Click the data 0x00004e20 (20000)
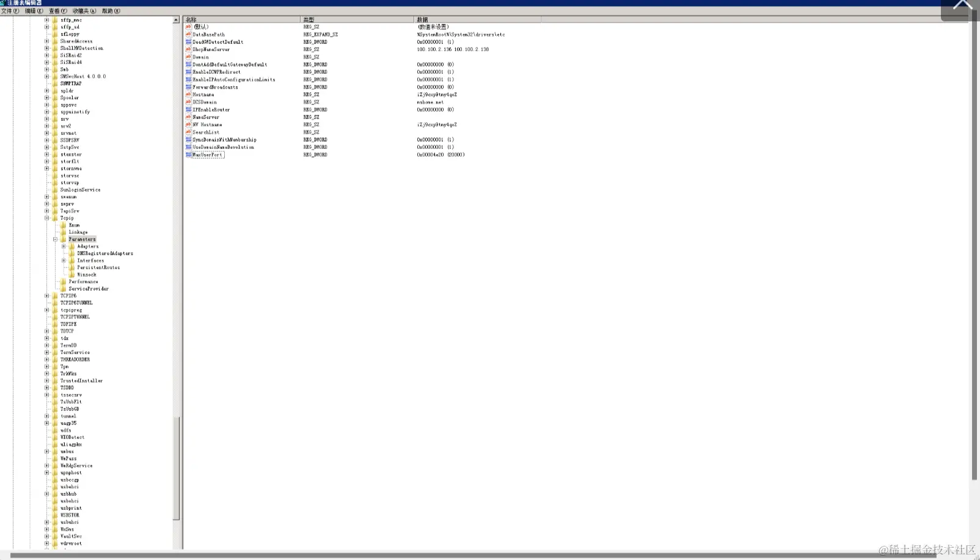This screenshot has width=980, height=560. click(x=441, y=155)
